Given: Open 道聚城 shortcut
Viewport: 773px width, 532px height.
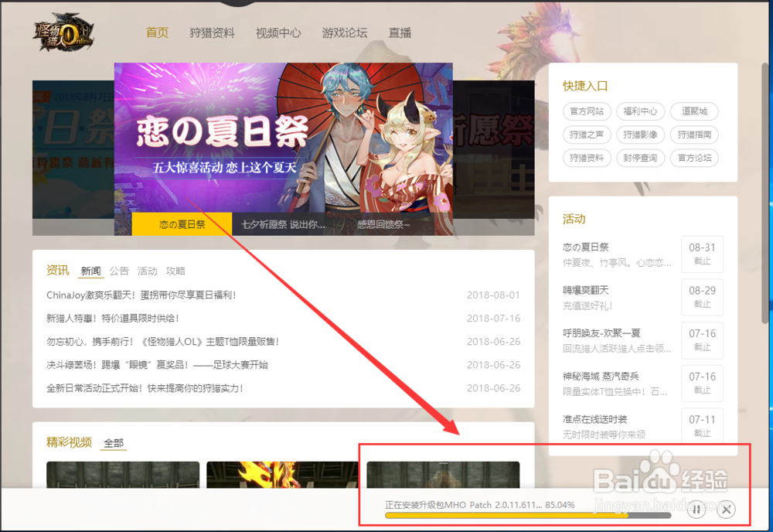Looking at the screenshot, I should (x=694, y=111).
